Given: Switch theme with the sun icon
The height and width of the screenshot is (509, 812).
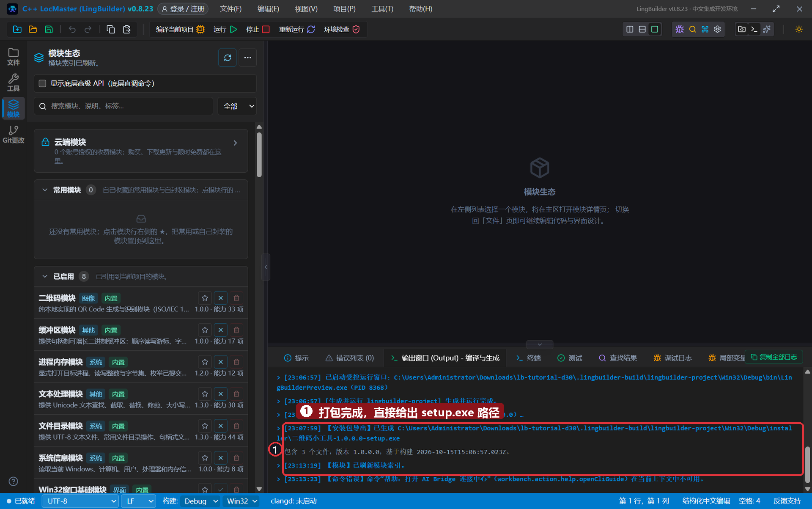Looking at the screenshot, I should (799, 29).
